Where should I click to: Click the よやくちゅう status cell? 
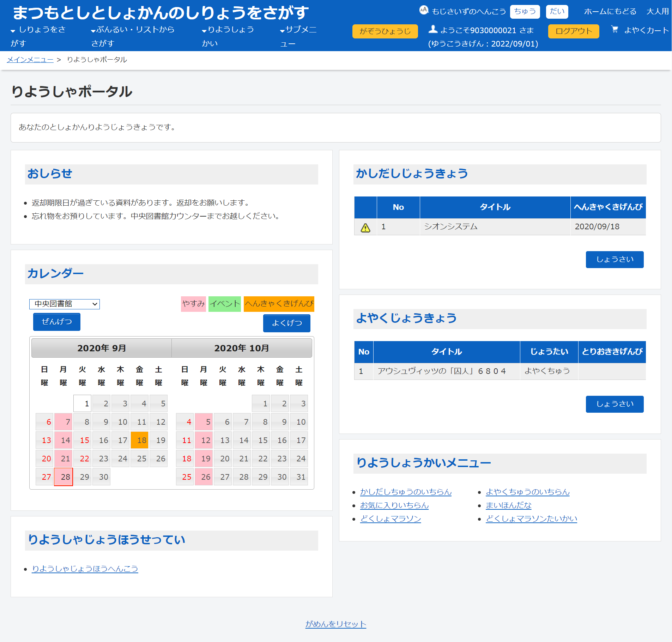point(549,371)
